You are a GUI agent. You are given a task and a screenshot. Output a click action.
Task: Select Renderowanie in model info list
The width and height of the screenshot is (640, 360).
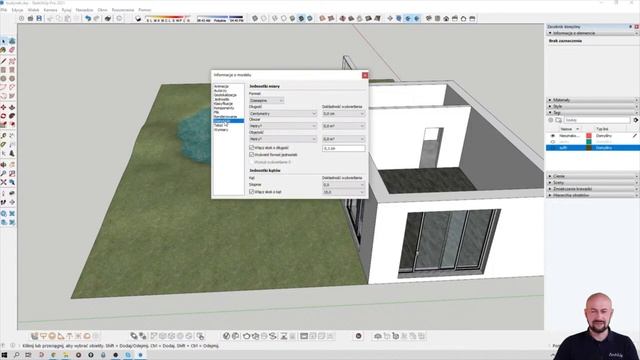(225, 116)
